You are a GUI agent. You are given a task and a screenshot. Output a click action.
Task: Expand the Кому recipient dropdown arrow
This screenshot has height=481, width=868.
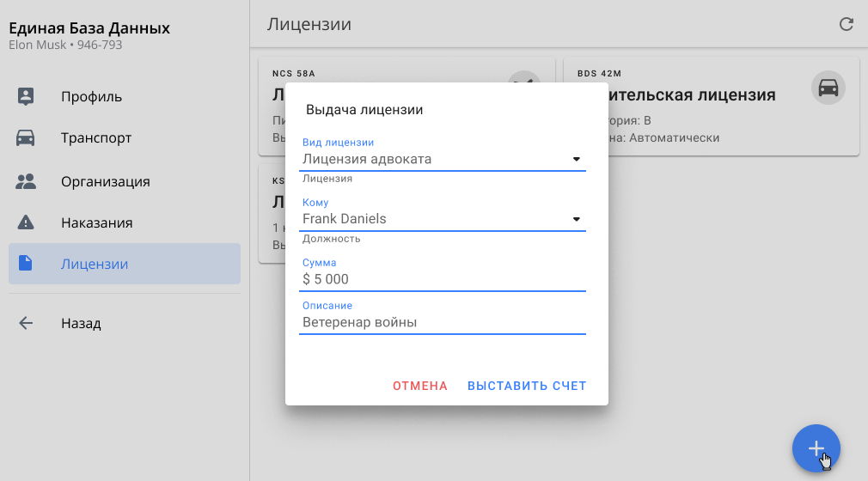(x=577, y=219)
